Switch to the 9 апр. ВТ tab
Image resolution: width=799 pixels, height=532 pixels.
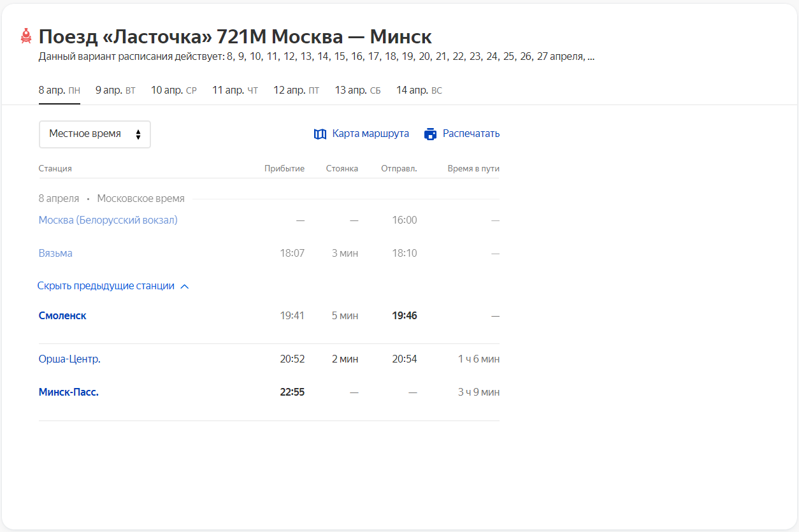tap(115, 89)
